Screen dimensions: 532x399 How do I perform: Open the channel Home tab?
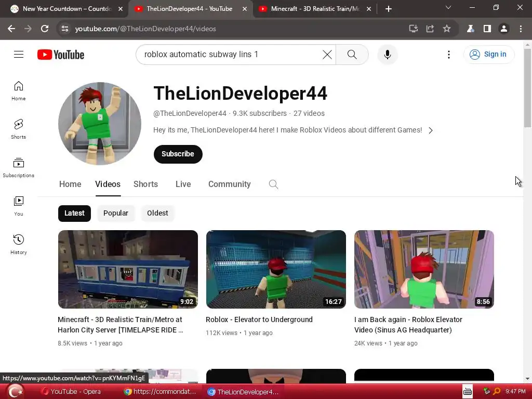point(70,184)
